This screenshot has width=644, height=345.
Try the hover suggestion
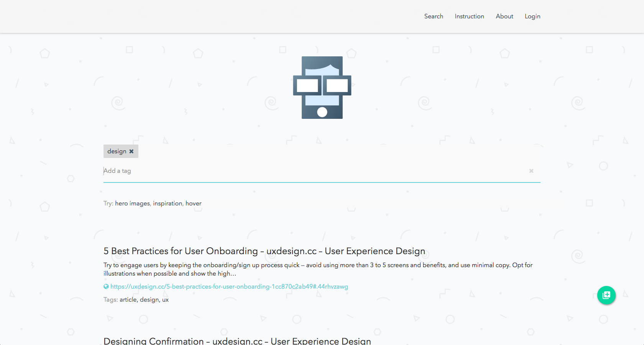point(194,204)
